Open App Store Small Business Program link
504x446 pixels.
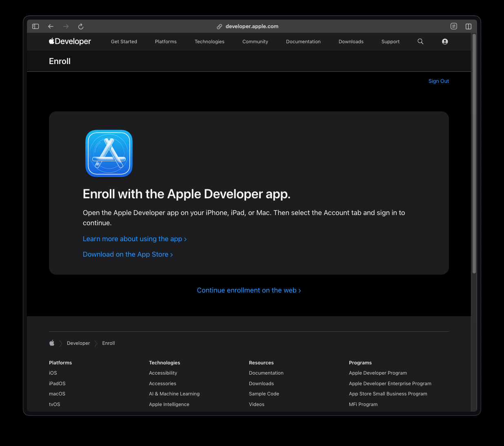pos(388,394)
